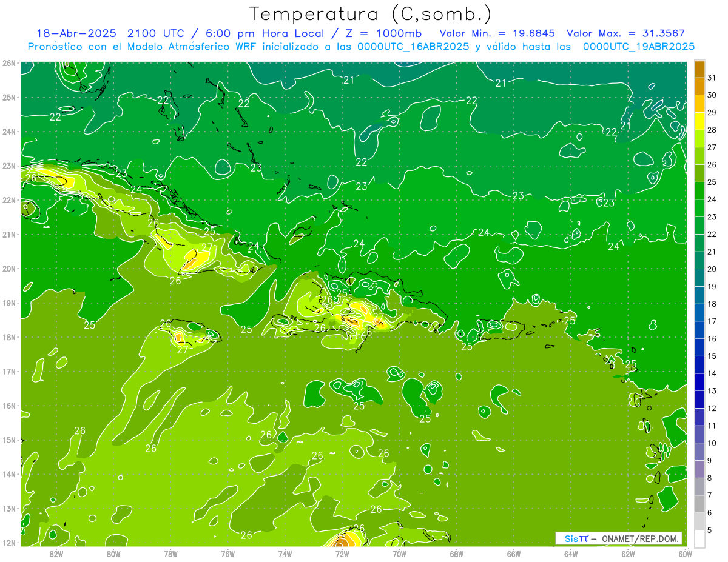The width and height of the screenshot is (728, 562).
Task: Click the longitude axis label 68W
Action: pyautogui.click(x=457, y=554)
